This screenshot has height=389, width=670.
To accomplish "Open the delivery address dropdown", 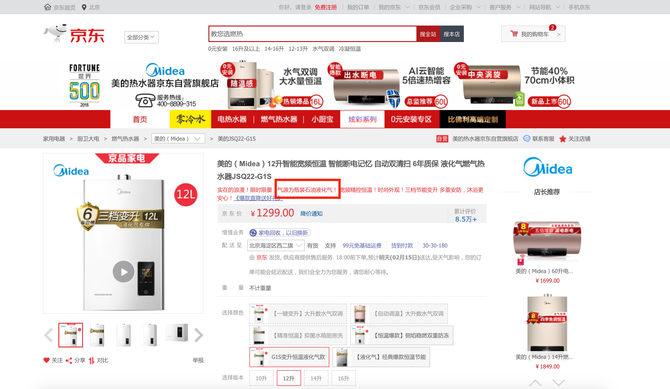I will tap(276, 245).
